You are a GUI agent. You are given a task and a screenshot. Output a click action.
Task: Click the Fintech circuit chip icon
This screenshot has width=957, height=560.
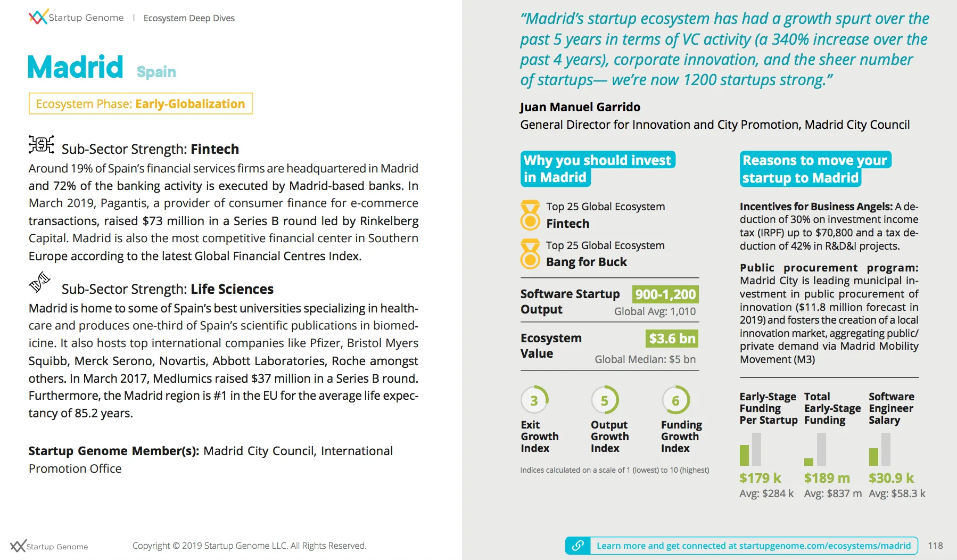[41, 145]
